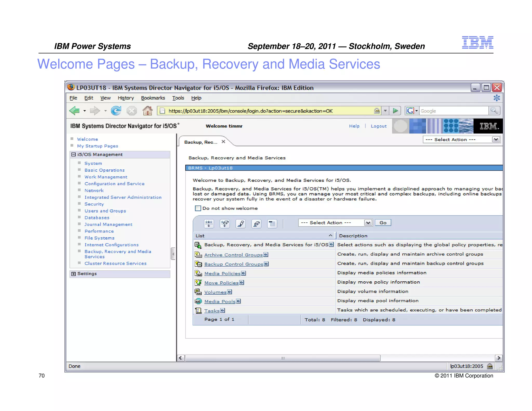
Task: Click the Edit Sort pencil icon
Action: point(241,223)
